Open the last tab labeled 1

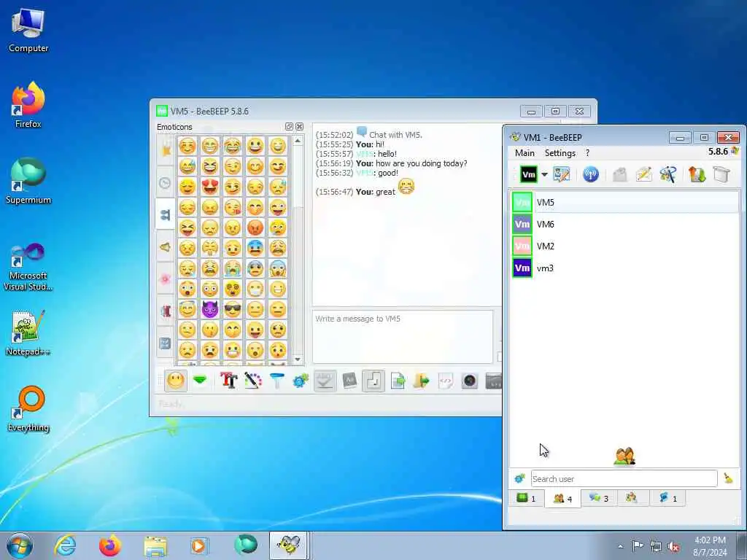pos(667,498)
